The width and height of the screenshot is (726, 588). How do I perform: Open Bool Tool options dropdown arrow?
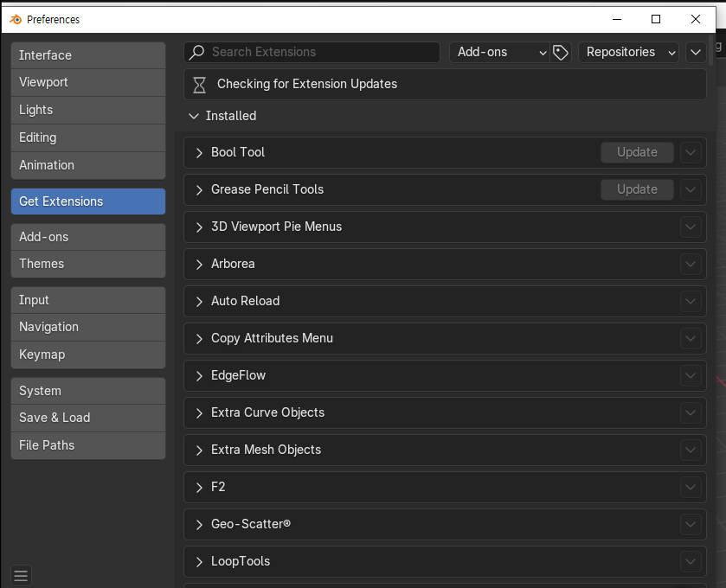pyautogui.click(x=690, y=152)
